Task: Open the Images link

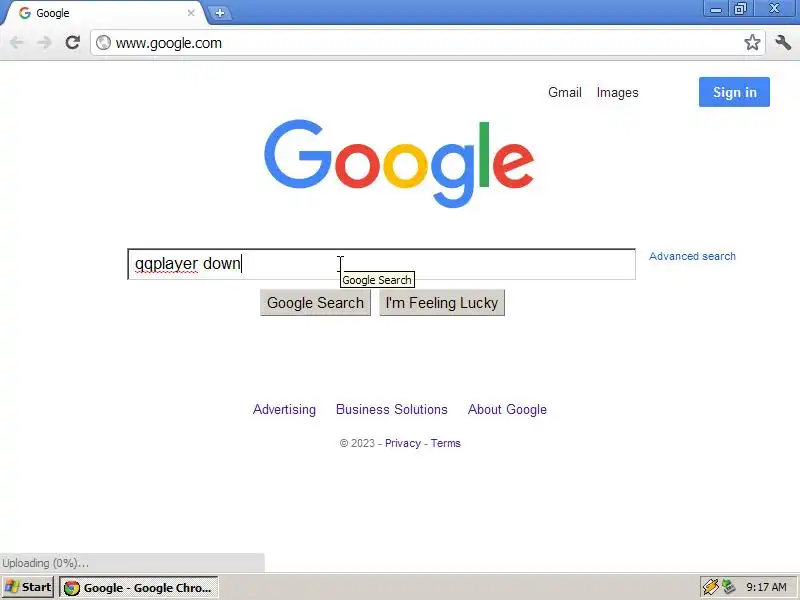Action: tap(617, 92)
